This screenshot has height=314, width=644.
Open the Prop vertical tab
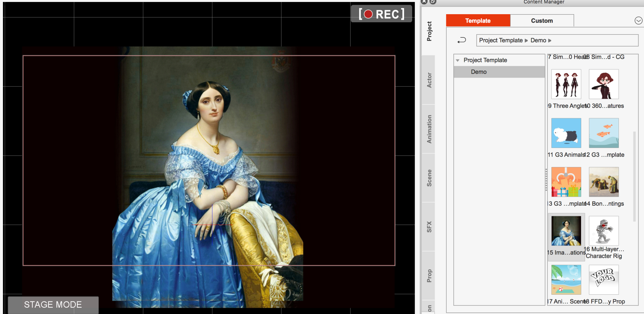(x=429, y=276)
